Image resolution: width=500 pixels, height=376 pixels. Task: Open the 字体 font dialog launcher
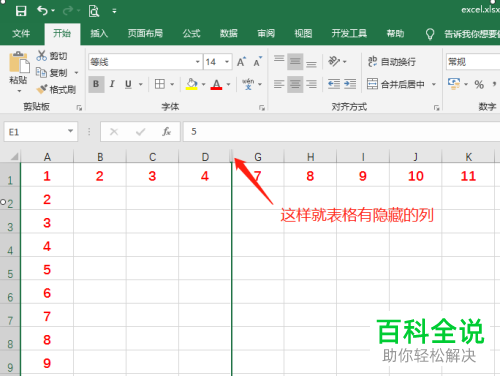(262, 108)
